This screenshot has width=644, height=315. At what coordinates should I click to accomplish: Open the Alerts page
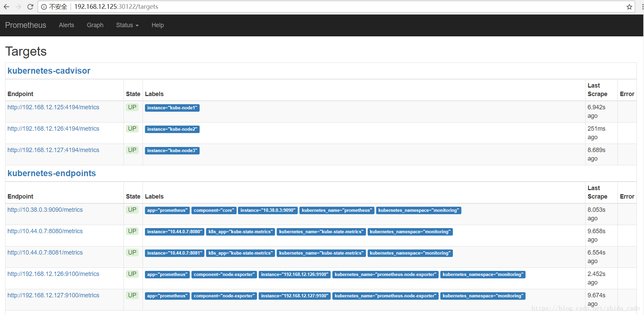(66, 25)
